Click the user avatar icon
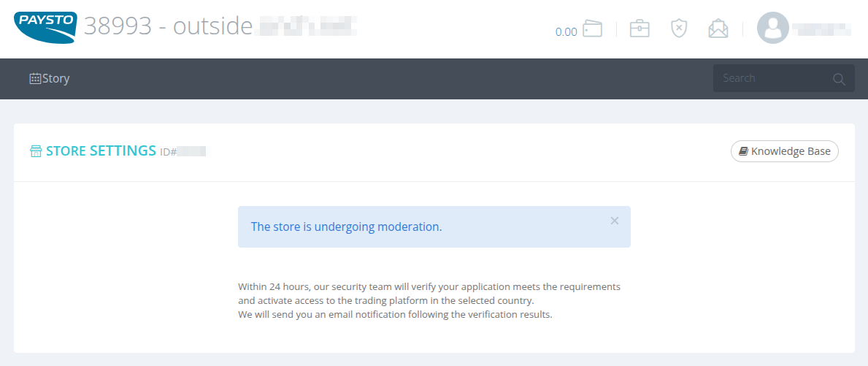 tap(773, 28)
